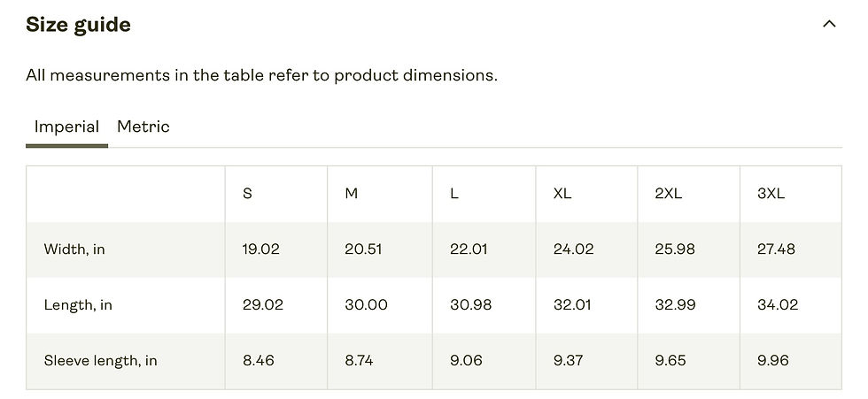
Task: Click the 19.02 width value for S
Action: coord(260,249)
